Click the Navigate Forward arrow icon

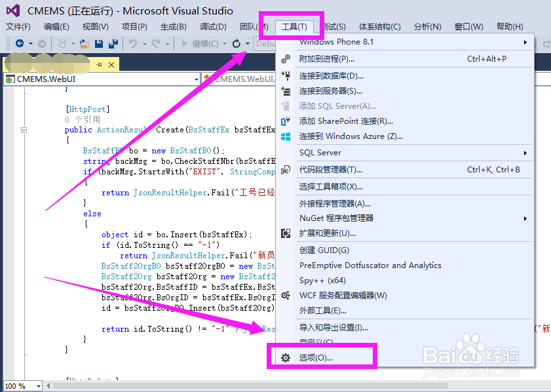click(x=42, y=44)
